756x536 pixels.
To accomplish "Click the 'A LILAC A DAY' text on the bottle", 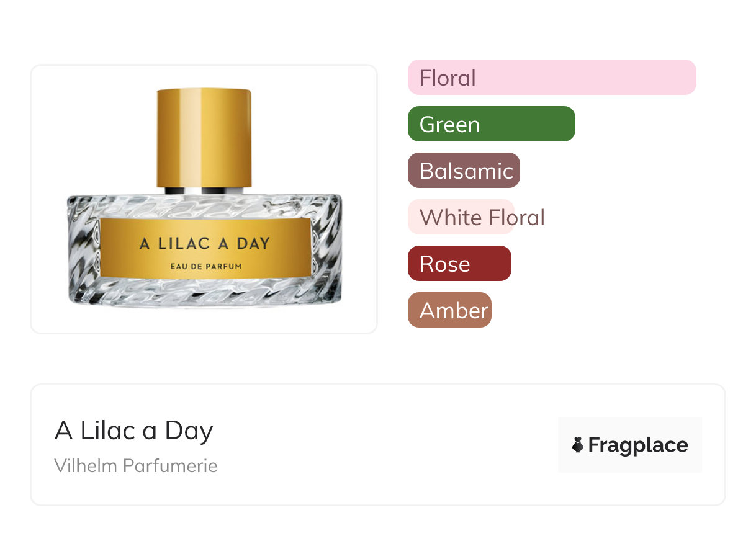I will [205, 243].
